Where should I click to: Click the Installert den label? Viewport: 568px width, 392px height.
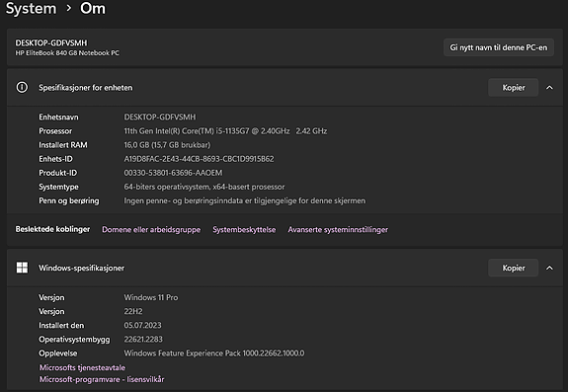click(x=61, y=326)
